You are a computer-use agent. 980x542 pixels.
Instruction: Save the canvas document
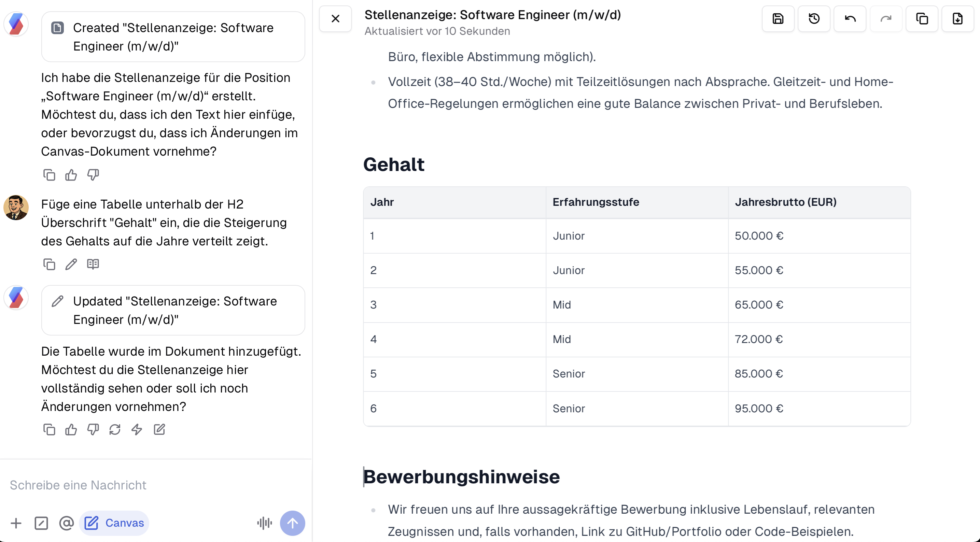pos(778,19)
